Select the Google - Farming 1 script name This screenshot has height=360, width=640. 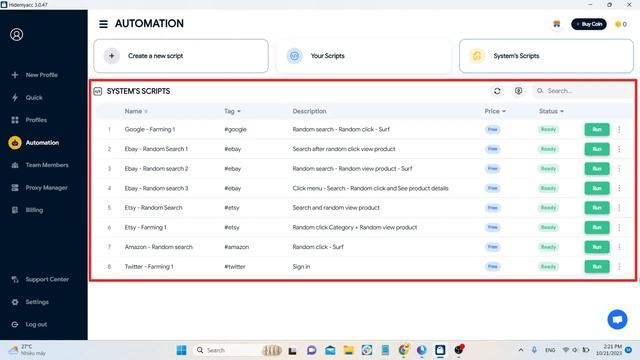click(150, 129)
